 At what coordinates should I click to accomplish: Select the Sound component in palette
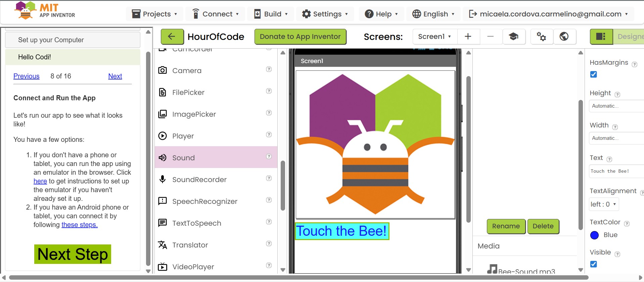pos(216,158)
